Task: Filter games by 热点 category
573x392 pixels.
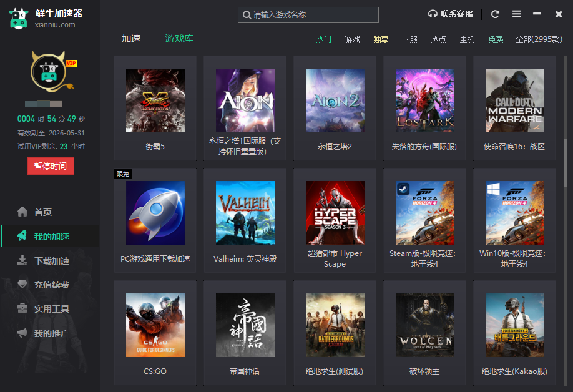Action: click(x=438, y=39)
